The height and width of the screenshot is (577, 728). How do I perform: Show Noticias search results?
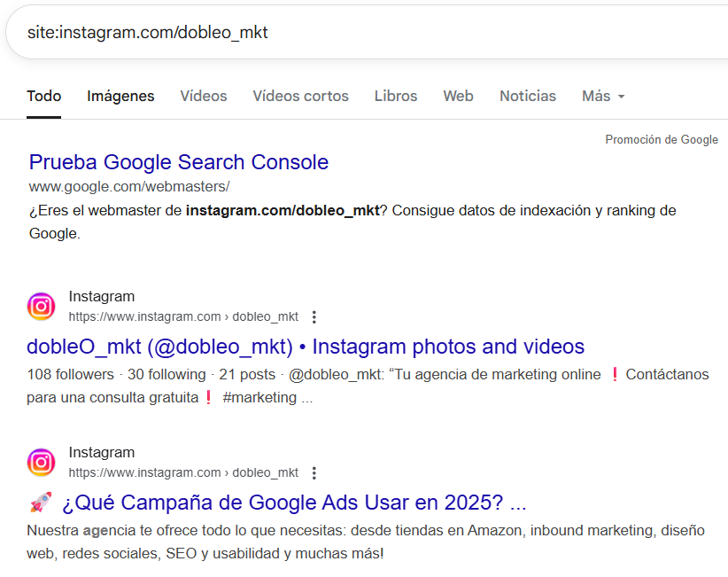pyautogui.click(x=527, y=96)
